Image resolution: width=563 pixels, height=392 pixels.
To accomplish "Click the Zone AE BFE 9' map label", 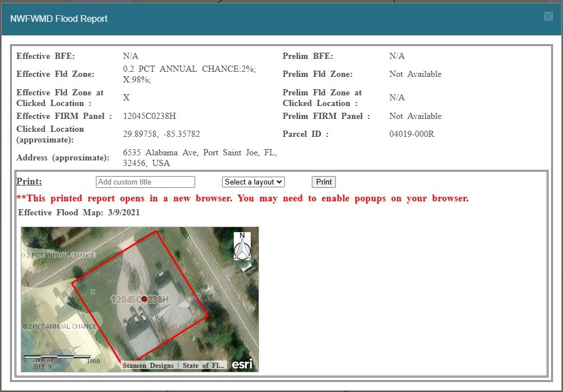I will pos(43,363).
